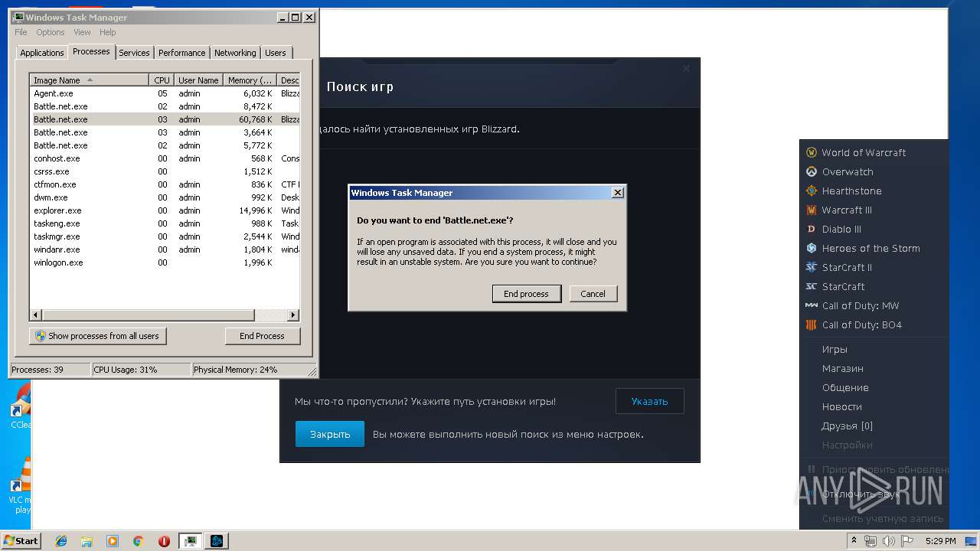Open the Options menu

pyautogui.click(x=51, y=32)
